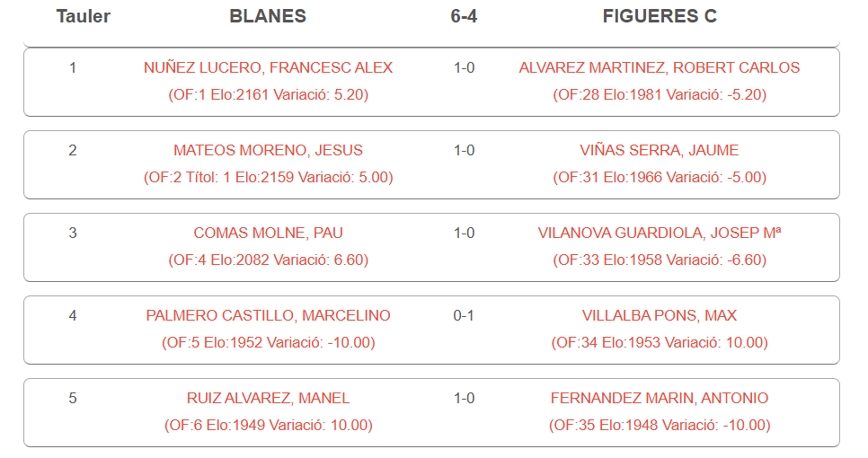
Task: Open PALMERO CASTILLO, MARCELINO player link
Action: [x=268, y=315]
